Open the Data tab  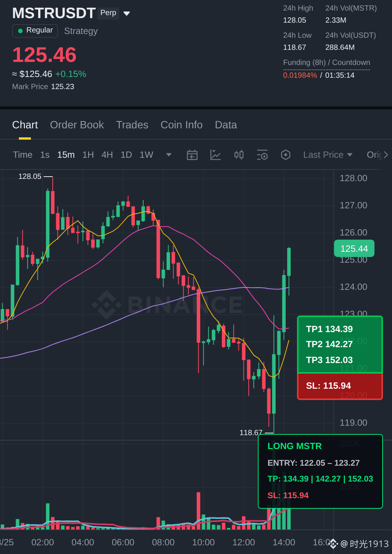[226, 125]
